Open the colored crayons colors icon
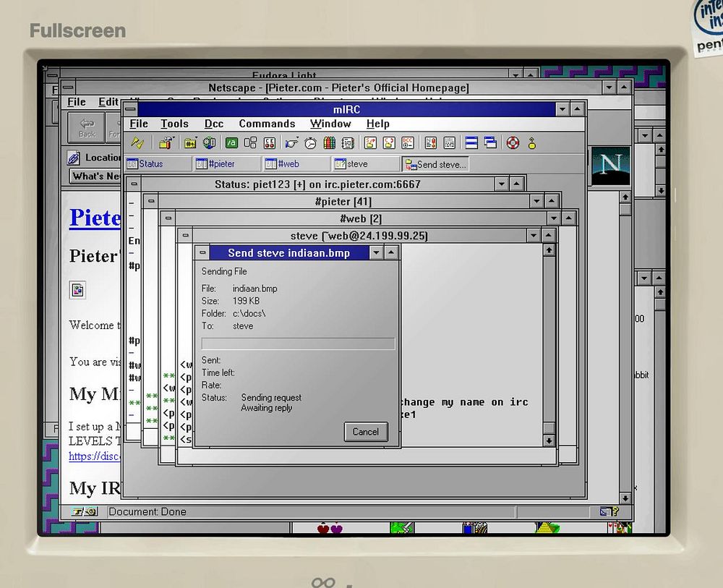Image resolution: width=723 pixels, height=588 pixels. click(x=329, y=143)
